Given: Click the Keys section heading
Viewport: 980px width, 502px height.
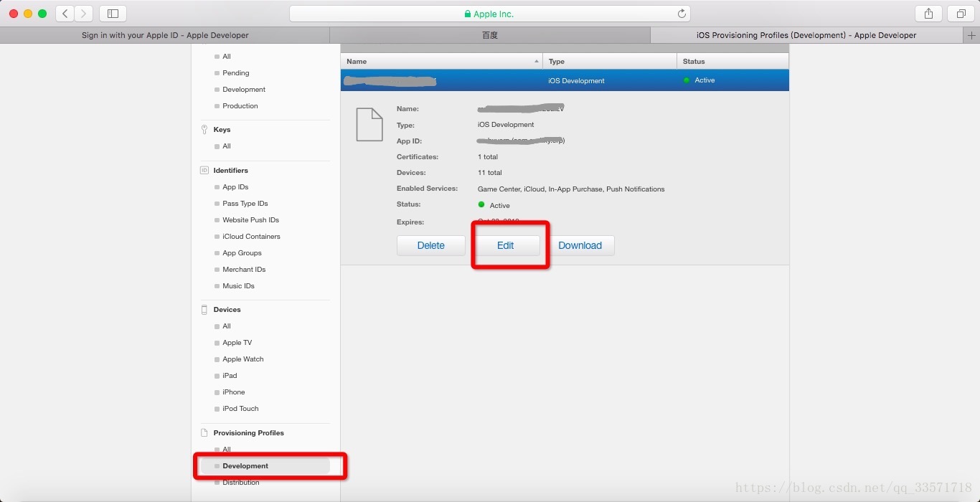Looking at the screenshot, I should pos(222,130).
